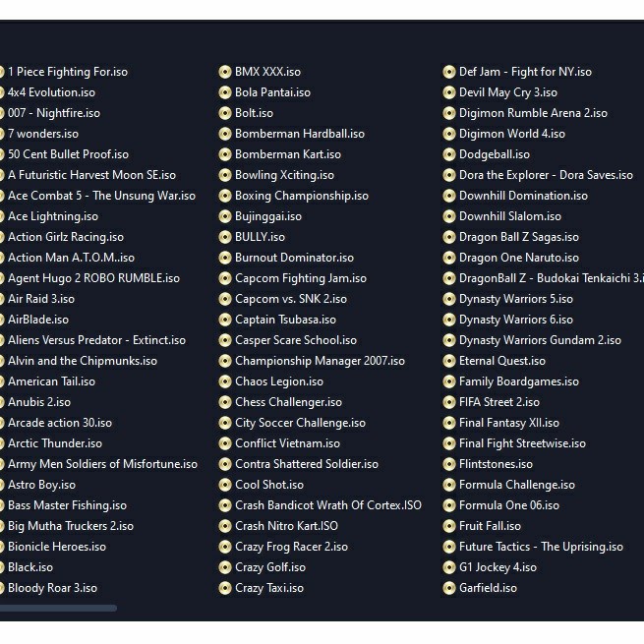Screen dimensions: 644x644
Task: Select the file 1 Piece Fighting For.iso
Action: [x=68, y=72]
